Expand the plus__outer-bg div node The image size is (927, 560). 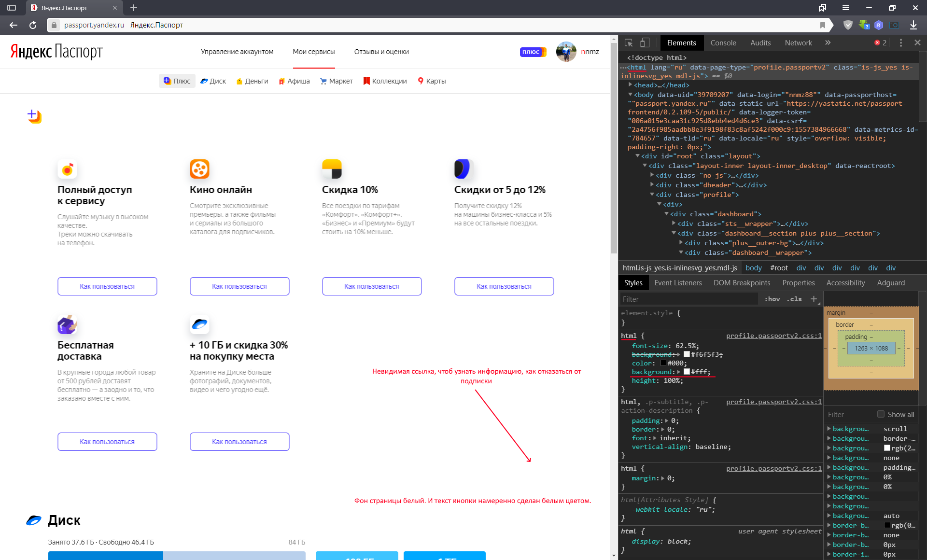[681, 243]
